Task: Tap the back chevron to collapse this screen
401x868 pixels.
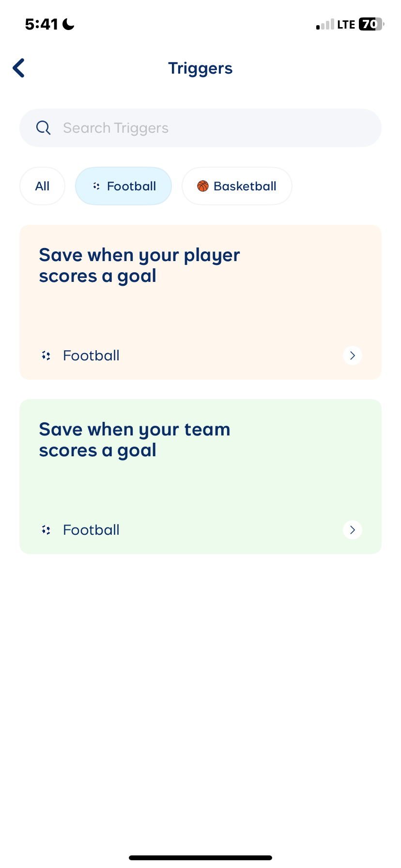Action: click(18, 68)
